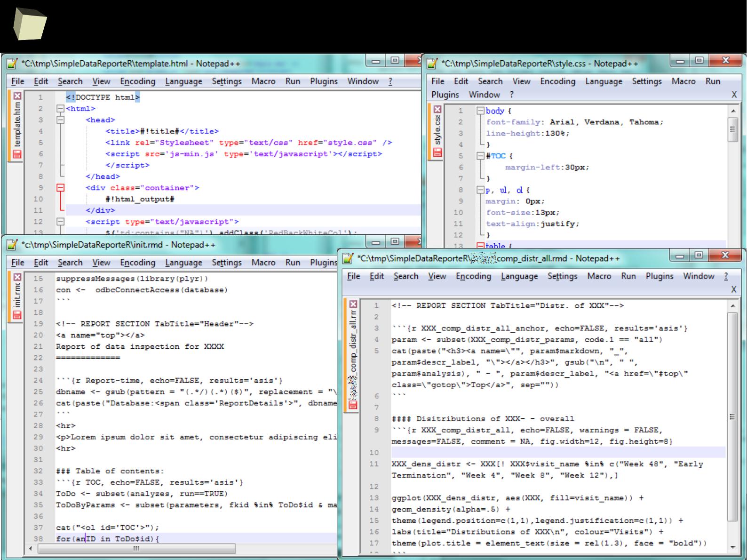Click line number 19 in init.rmd gutter
747x560 pixels.
[x=38, y=324]
